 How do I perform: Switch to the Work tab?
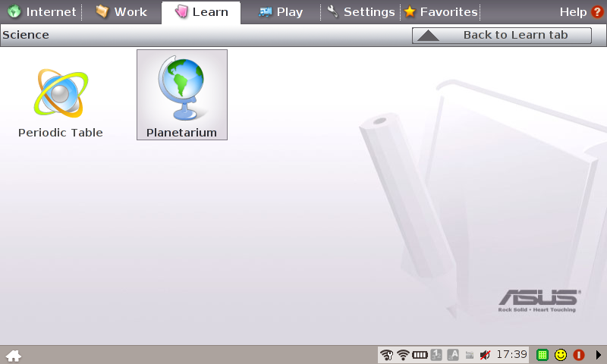tap(121, 11)
